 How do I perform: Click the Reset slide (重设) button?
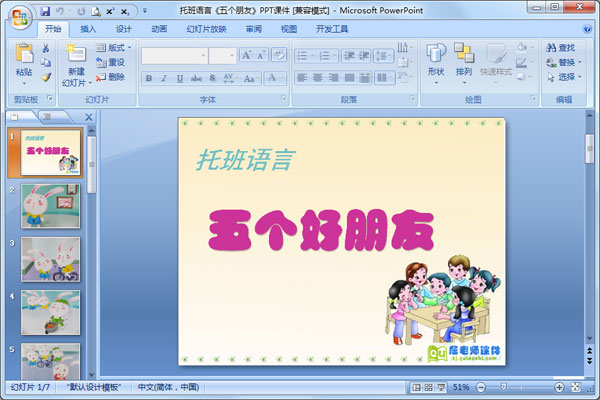coord(111,62)
